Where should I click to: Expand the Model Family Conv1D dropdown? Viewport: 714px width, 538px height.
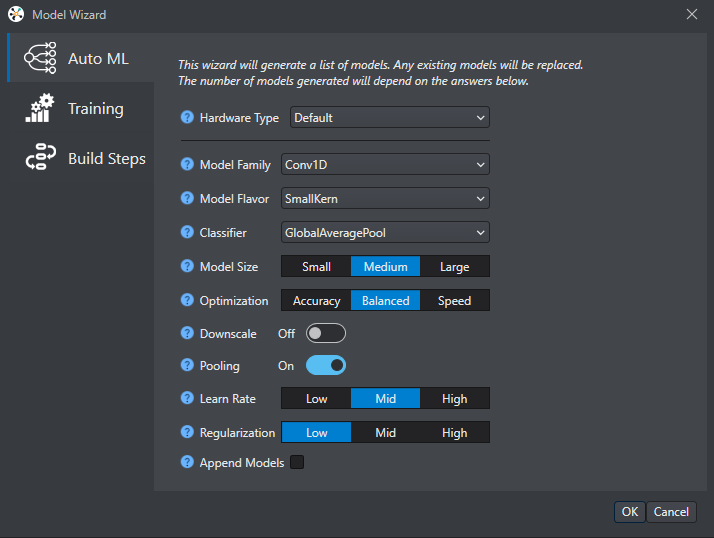coord(385,165)
